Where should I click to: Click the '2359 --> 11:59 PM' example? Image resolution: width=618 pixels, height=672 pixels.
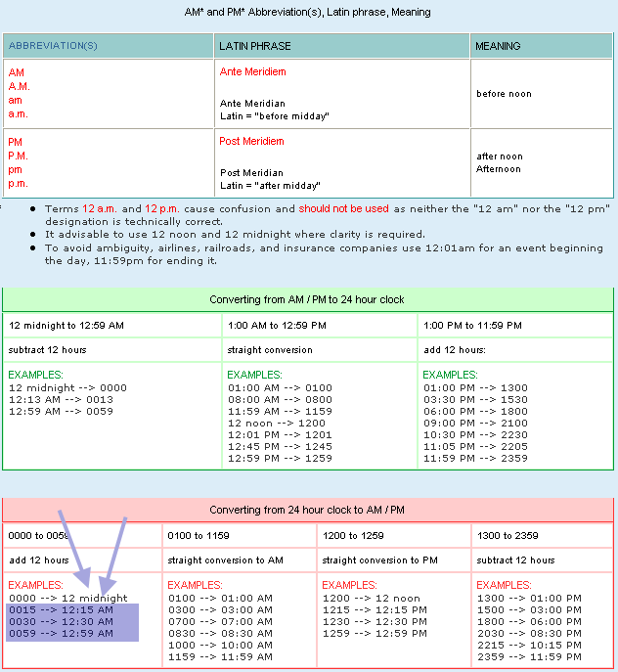point(529,656)
